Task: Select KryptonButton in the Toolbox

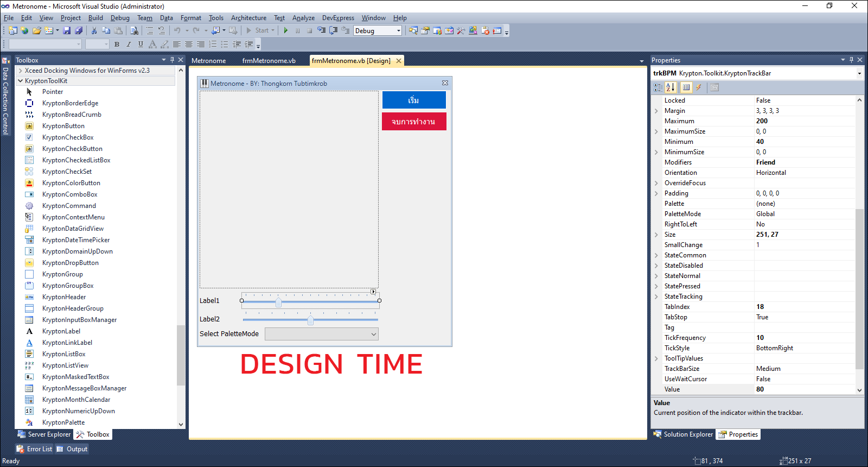Action: pos(63,126)
